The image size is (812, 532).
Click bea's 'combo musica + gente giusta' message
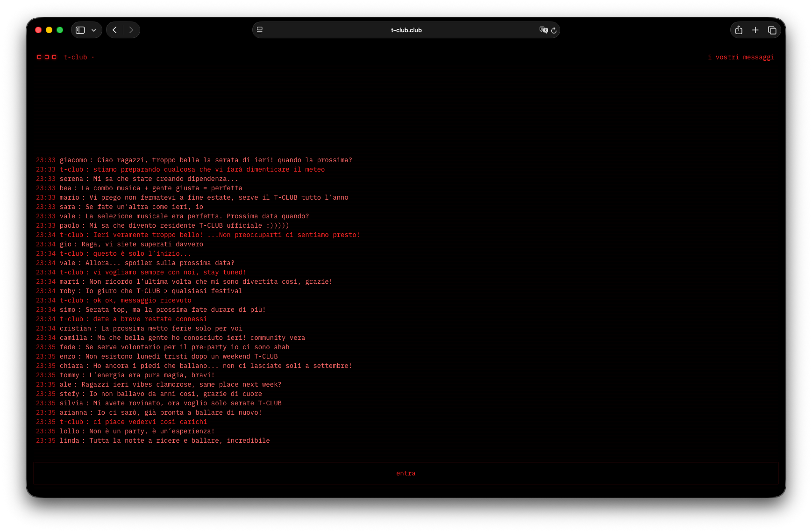coord(139,188)
